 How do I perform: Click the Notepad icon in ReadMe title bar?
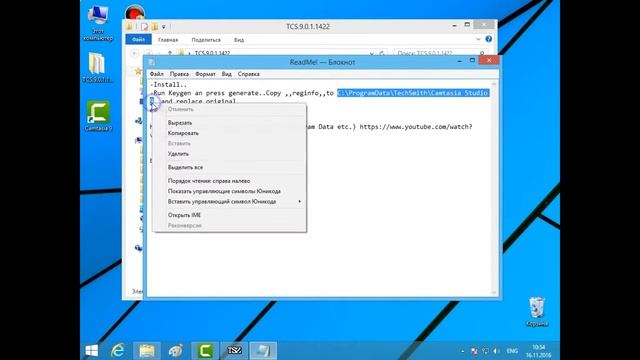point(152,62)
